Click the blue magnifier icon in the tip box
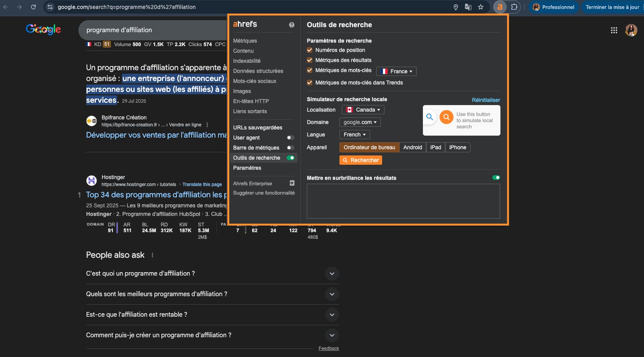The image size is (644, 357). click(x=429, y=117)
